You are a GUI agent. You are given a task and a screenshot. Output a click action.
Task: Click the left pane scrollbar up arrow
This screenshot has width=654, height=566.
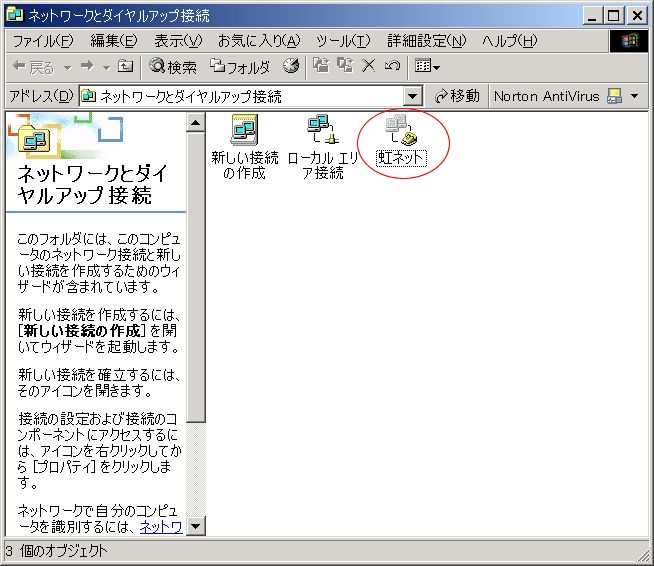point(196,123)
